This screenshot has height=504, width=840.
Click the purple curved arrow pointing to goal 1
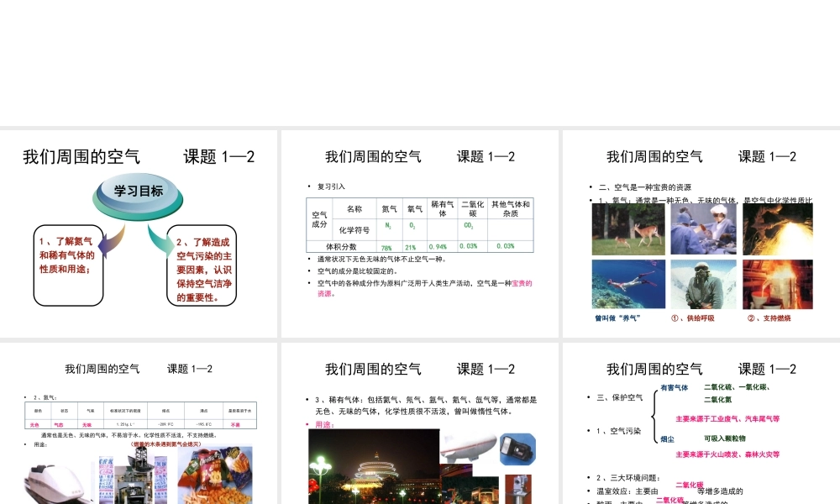point(110,242)
